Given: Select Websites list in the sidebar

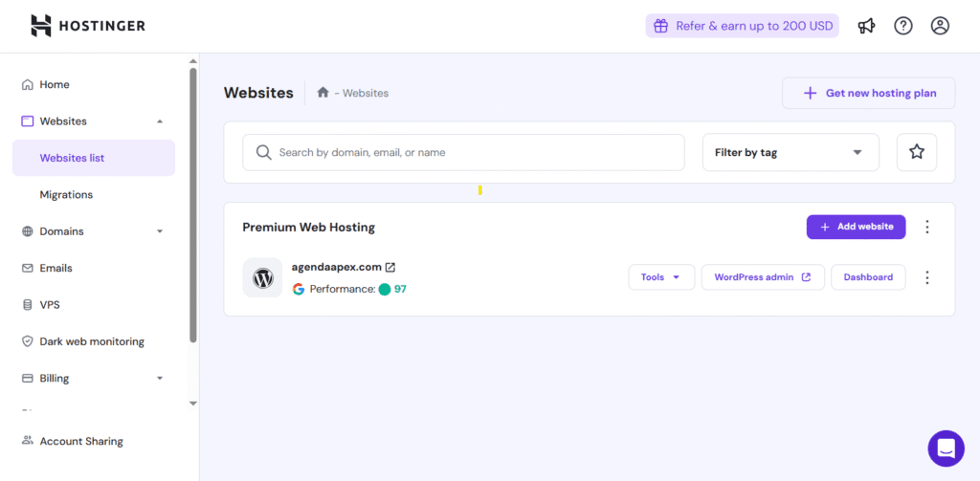Looking at the screenshot, I should (94, 158).
